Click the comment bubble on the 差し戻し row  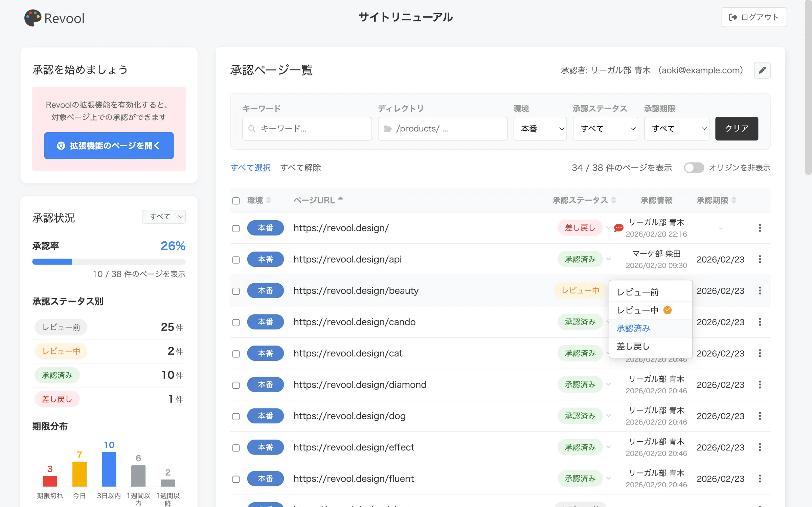click(x=619, y=228)
